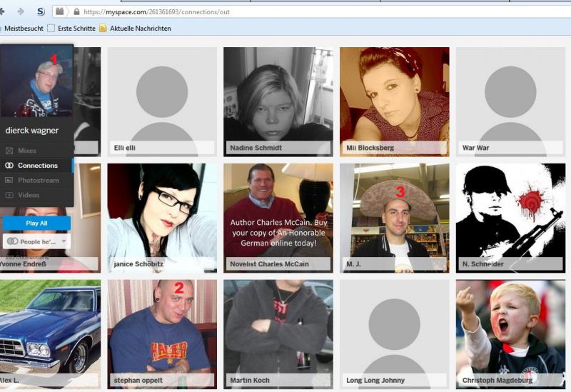Click the janice Schöbitz name label
This screenshot has height=392, width=571.
coord(138,263)
